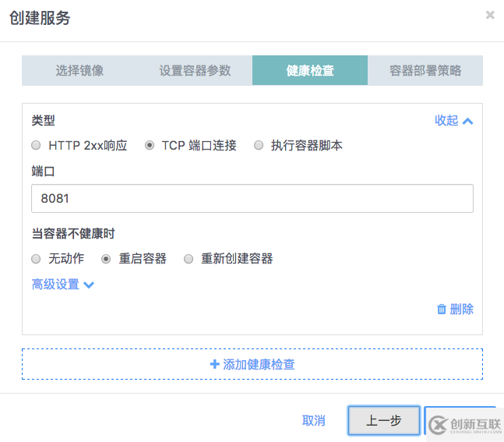This screenshot has width=504, height=442.
Task: Close the 创建服务 dialog
Action: pos(490,15)
